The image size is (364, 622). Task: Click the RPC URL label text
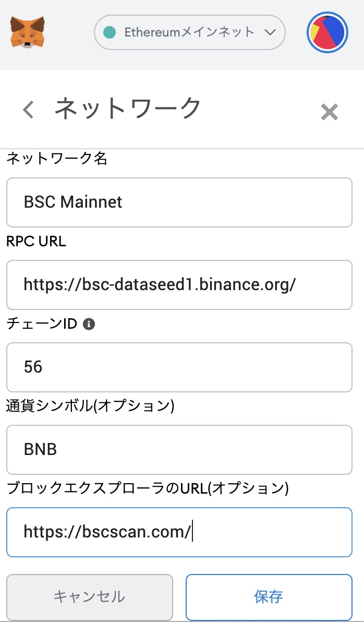[36, 241]
